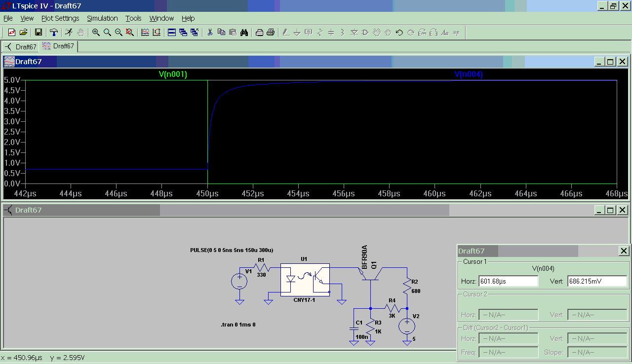The image size is (632, 364).
Task: Open the Simulation menu
Action: (x=102, y=18)
